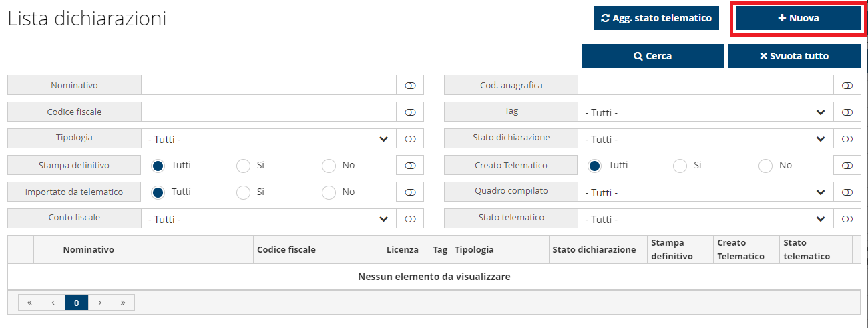Screen dimensions: 868x328
Task: Toggle the filter icon beside Cod. anagrafica
Action: click(x=847, y=86)
